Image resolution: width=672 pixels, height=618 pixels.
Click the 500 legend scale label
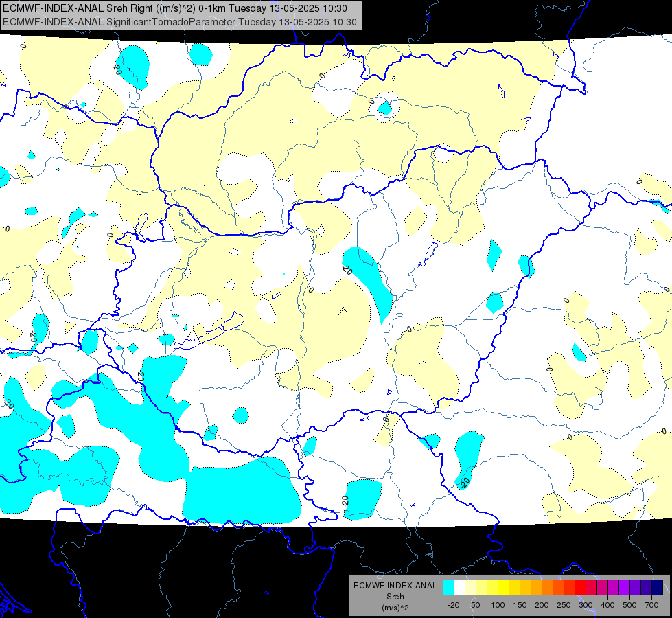(x=629, y=605)
